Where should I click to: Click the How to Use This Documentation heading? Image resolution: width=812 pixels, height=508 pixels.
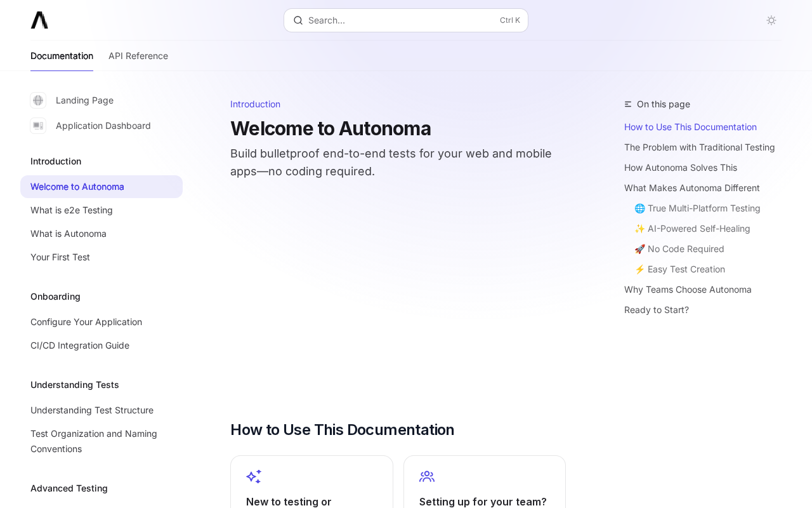point(342,430)
